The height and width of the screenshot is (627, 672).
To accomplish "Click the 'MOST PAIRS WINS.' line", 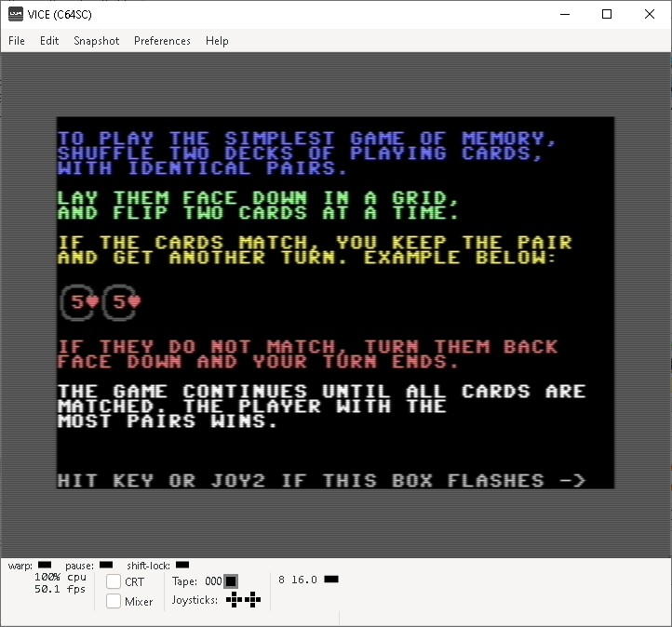I will tap(168, 421).
